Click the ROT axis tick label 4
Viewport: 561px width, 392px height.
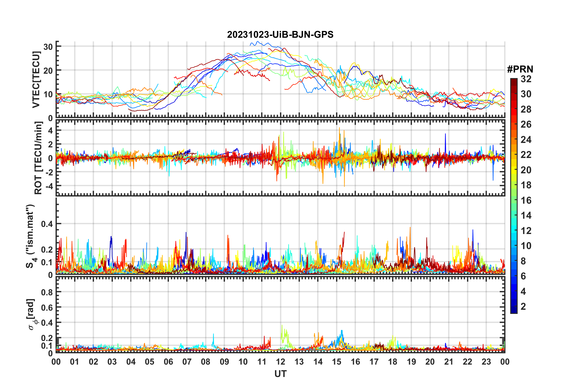[51, 130]
